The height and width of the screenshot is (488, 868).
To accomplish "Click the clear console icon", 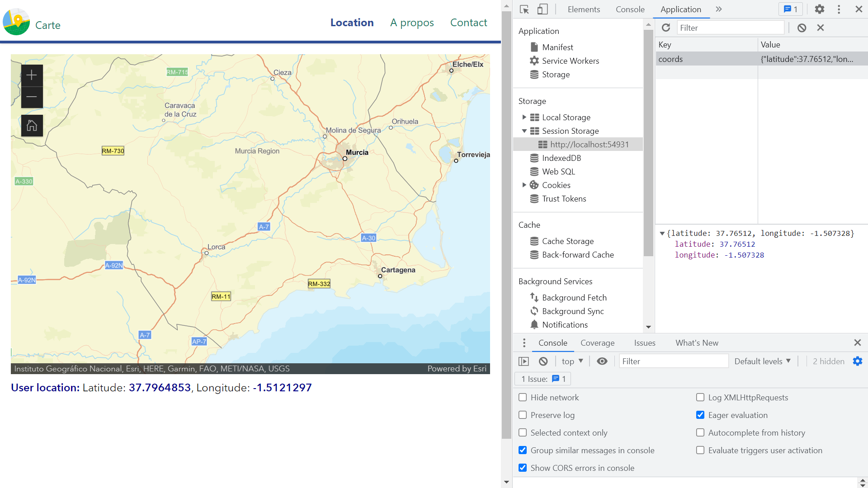I will pos(543,361).
